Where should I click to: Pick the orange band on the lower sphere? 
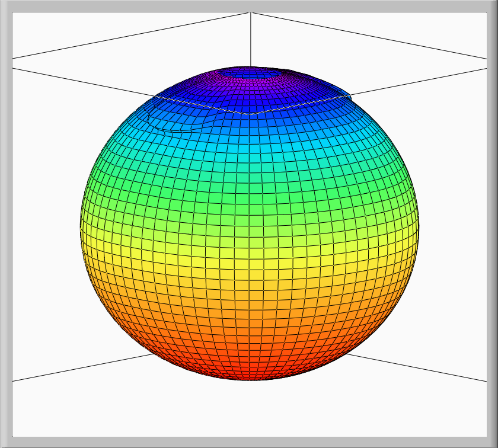coord(249,320)
